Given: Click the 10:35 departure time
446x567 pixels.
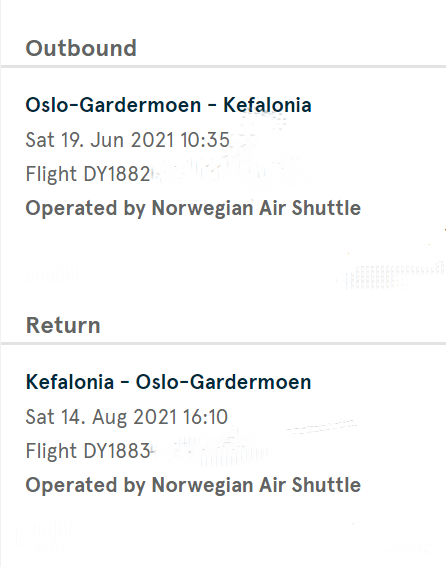Looking at the screenshot, I should 205,140.
